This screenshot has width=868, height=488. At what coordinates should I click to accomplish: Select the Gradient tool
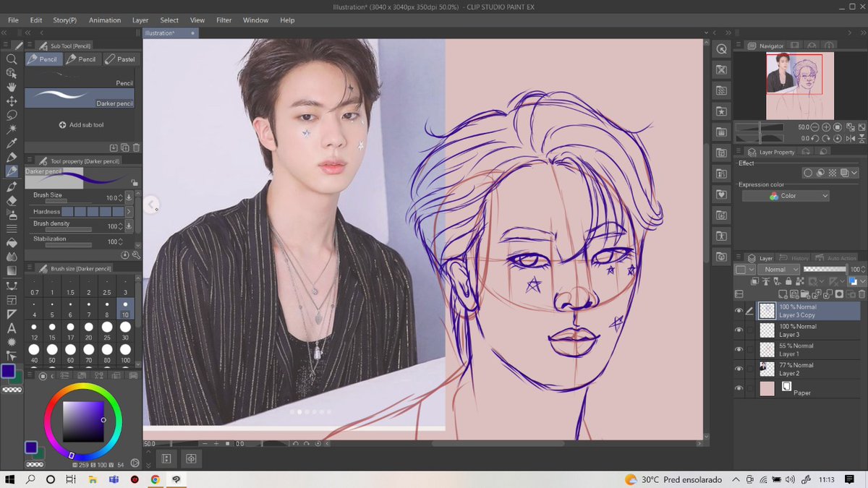pos(12,270)
